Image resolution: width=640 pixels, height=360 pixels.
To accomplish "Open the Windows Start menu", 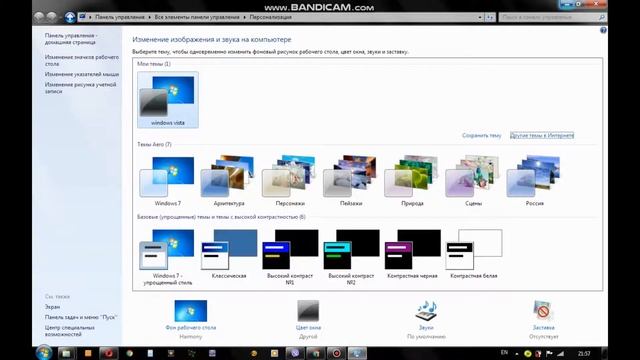I will click(44, 353).
